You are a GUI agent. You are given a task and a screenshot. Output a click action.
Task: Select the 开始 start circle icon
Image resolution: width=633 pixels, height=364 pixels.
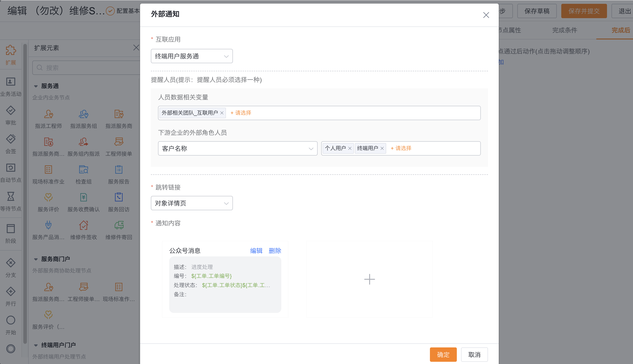(11, 320)
